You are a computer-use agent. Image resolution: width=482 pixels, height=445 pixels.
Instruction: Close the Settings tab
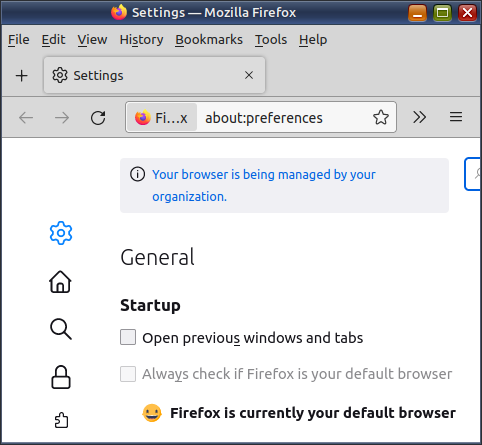(249, 75)
